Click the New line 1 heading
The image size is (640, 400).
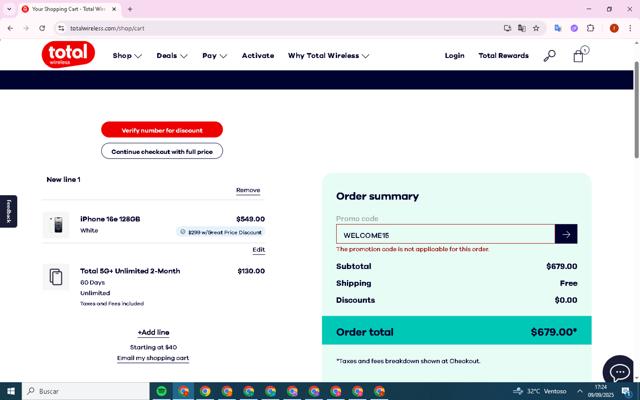(63, 180)
